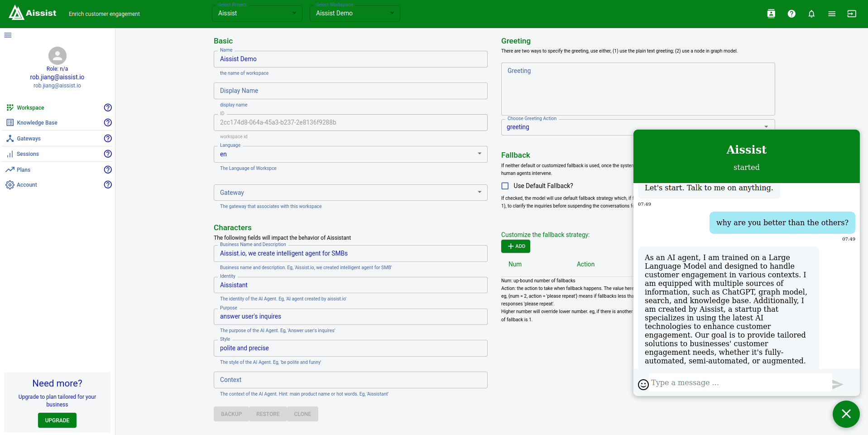This screenshot has height=435, width=868.
Task: Click the Workspace help icon
Action: [108, 107]
